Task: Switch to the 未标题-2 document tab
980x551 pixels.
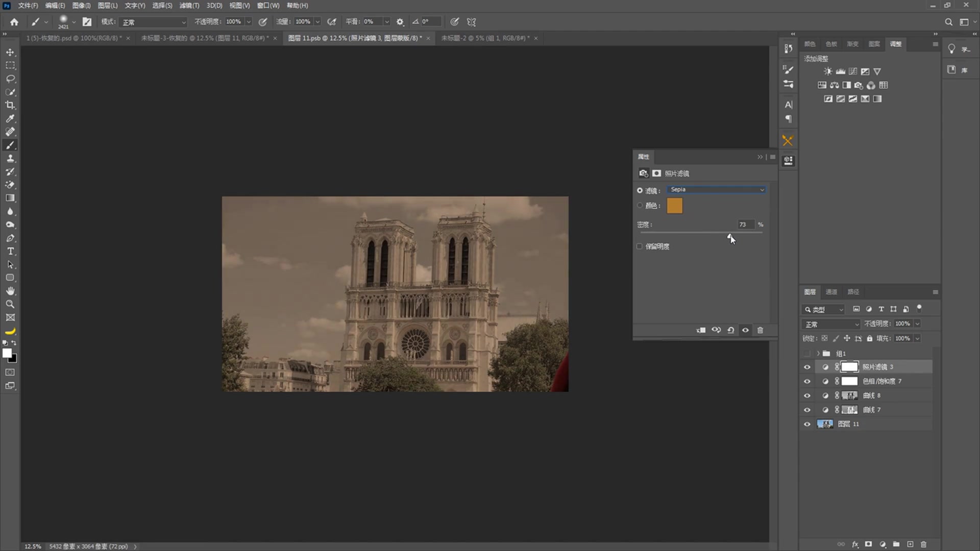Action: click(485, 38)
